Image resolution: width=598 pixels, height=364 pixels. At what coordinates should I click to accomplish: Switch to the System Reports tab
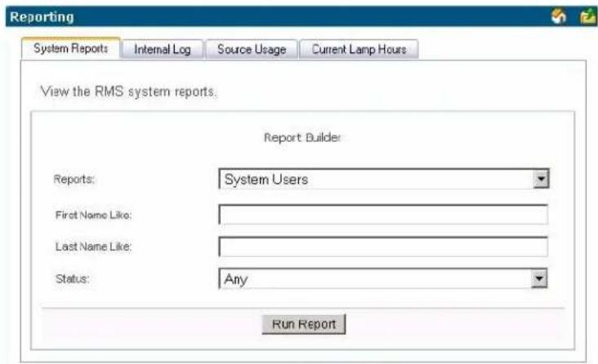71,48
